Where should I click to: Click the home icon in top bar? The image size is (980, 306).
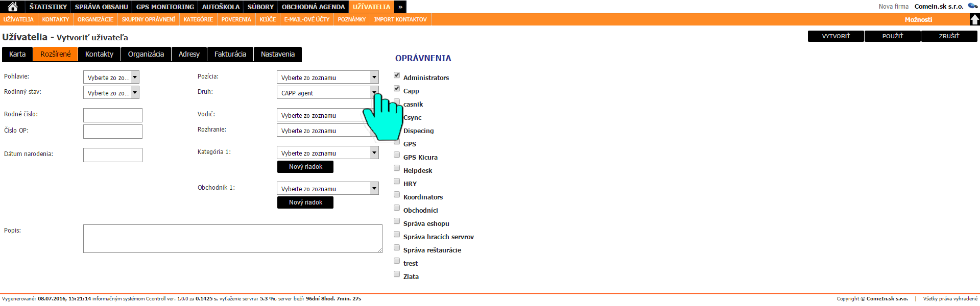13,7
